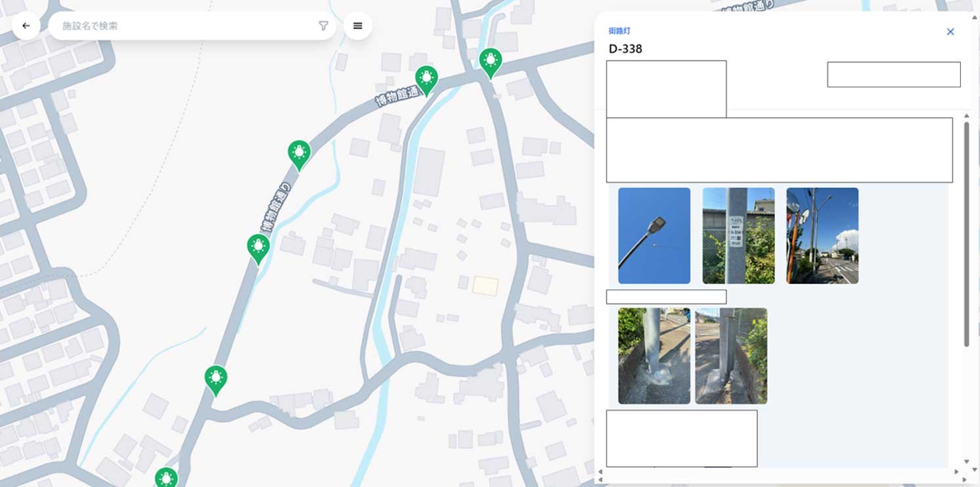Open the first pole base photo
Viewport: 980px width, 487px height.
click(x=654, y=356)
